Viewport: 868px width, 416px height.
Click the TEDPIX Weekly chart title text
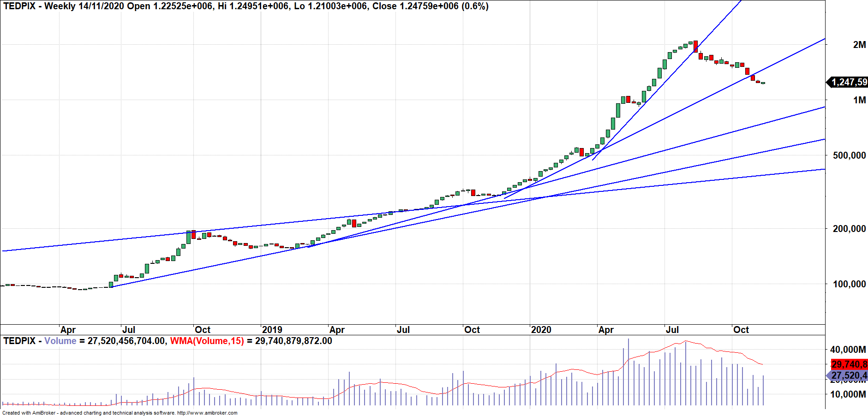click(x=245, y=6)
